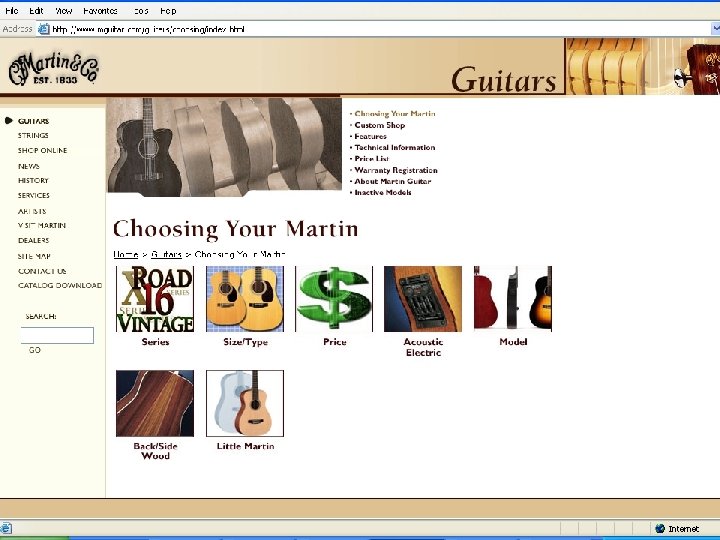The image size is (720, 540).
Task: Open the Favorites menu
Action: point(100,11)
